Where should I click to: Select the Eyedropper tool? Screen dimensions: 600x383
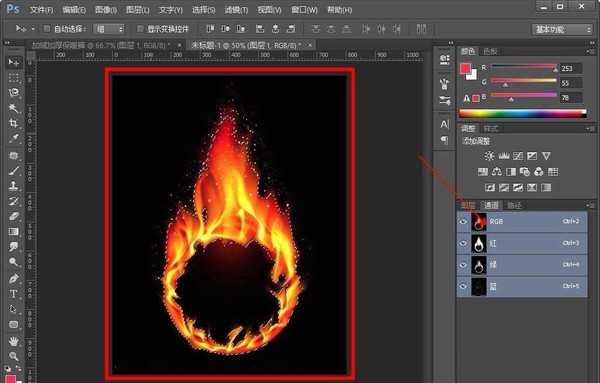pyautogui.click(x=14, y=139)
